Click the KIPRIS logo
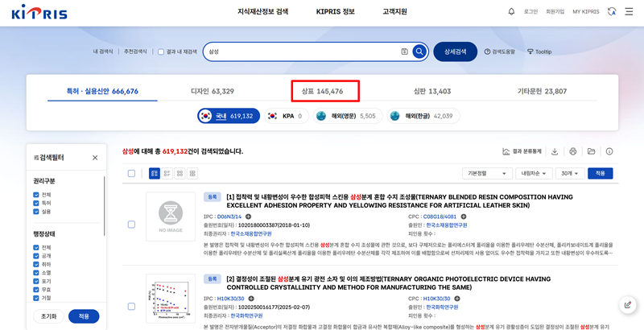 (x=39, y=12)
